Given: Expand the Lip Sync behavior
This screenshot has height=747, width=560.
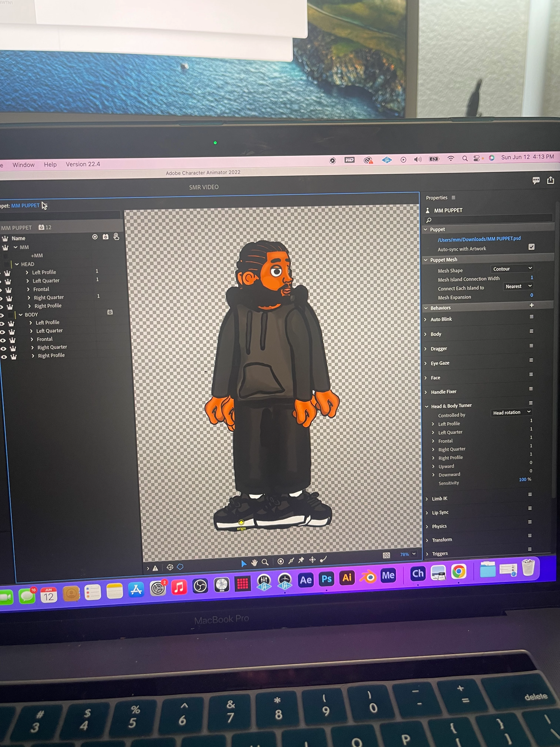Looking at the screenshot, I should [x=427, y=513].
